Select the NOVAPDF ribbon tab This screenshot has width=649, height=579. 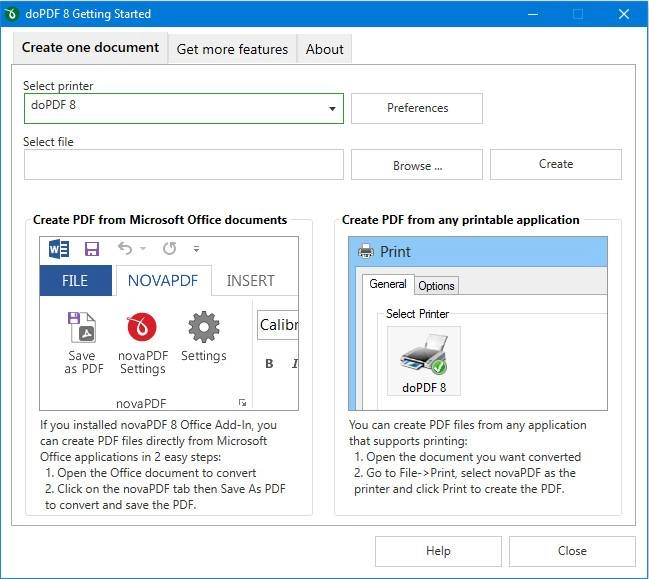click(163, 281)
